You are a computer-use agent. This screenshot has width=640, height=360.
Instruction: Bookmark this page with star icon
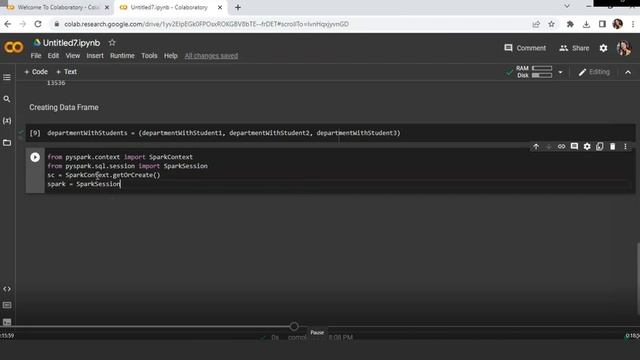coord(551,24)
